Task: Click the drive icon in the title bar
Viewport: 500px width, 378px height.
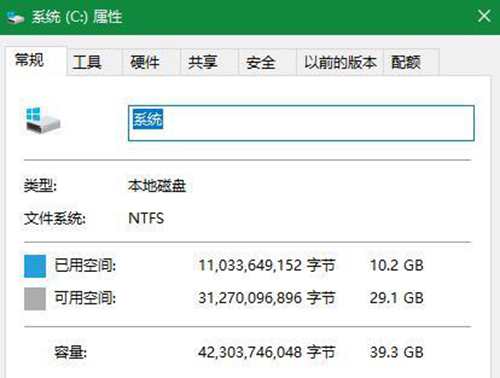Action: (x=16, y=17)
